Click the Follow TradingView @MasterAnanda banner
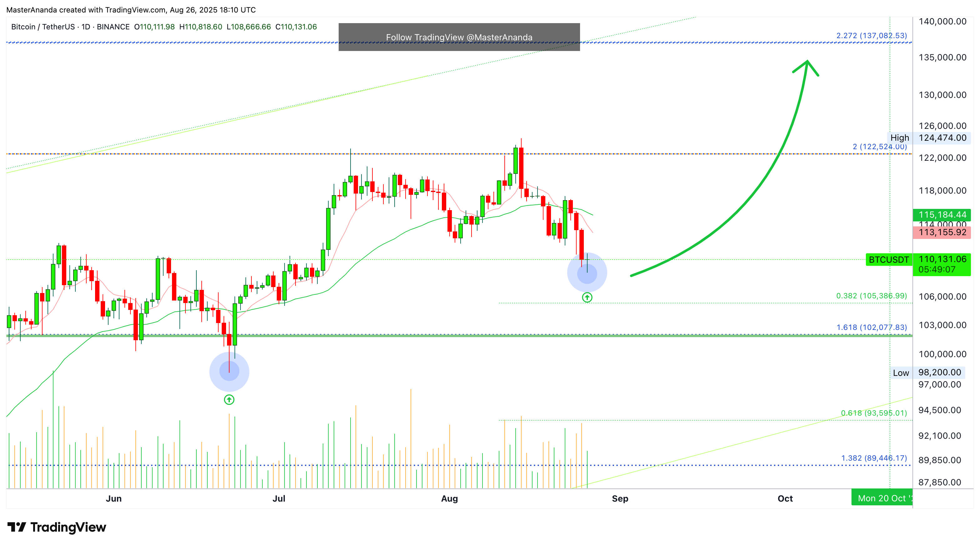 click(x=459, y=37)
